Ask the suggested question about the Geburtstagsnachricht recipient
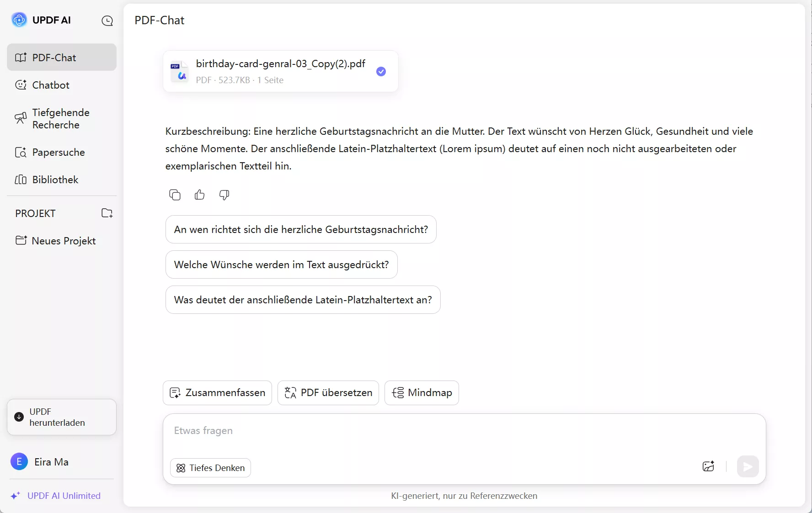Image resolution: width=812 pixels, height=513 pixels. click(x=301, y=229)
